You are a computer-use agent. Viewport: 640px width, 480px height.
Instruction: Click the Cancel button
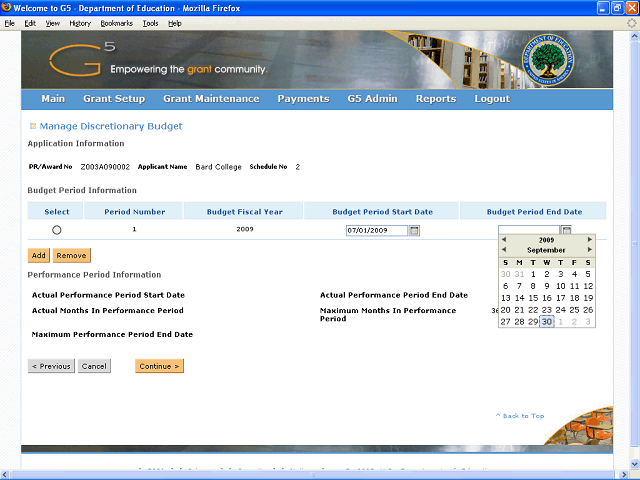tap(94, 366)
